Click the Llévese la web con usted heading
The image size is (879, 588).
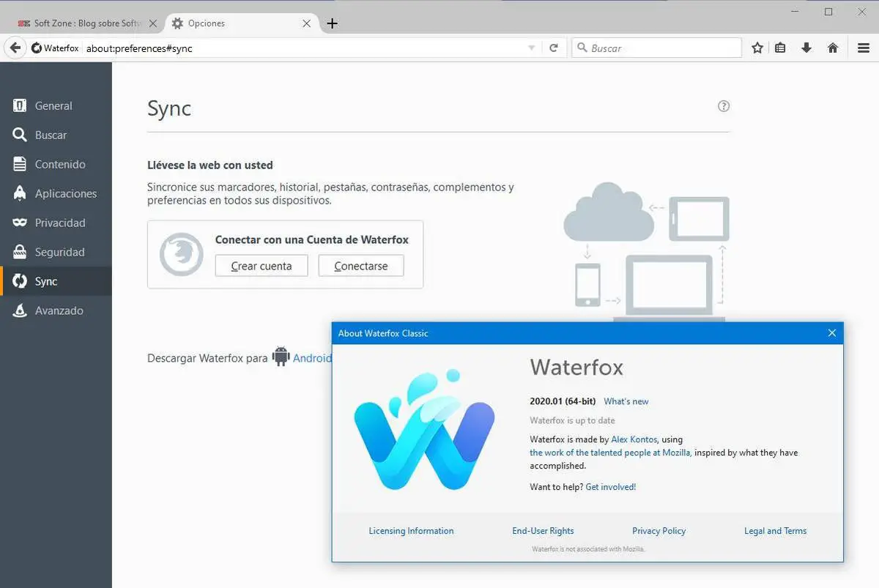point(210,165)
